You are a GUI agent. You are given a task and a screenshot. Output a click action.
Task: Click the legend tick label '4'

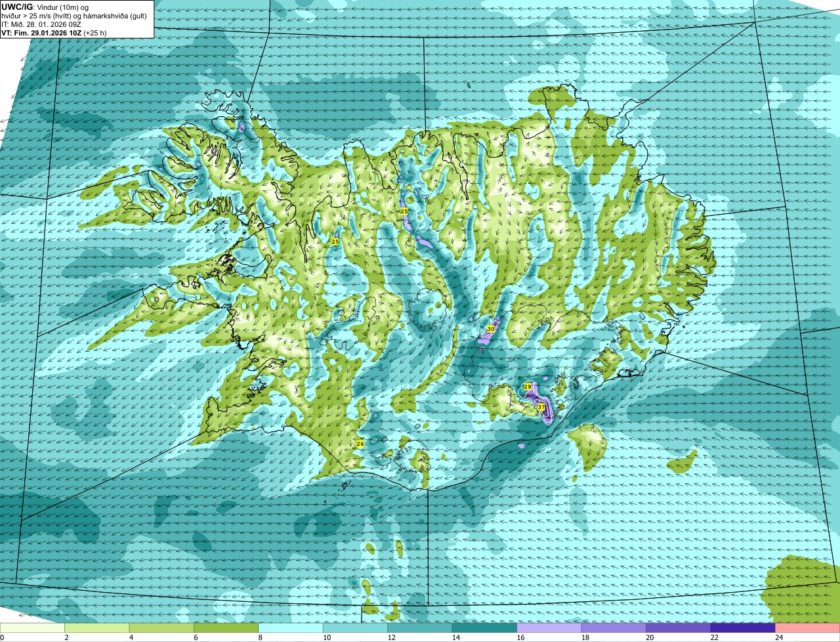coord(131,637)
